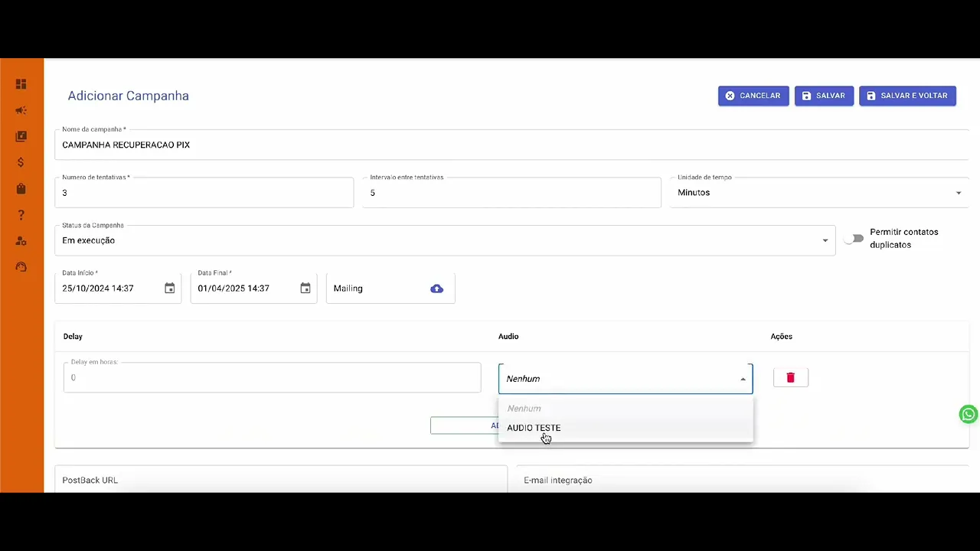Viewport: 980px width, 551px height.
Task: Select the Nenhum option in list
Action: tap(626, 409)
